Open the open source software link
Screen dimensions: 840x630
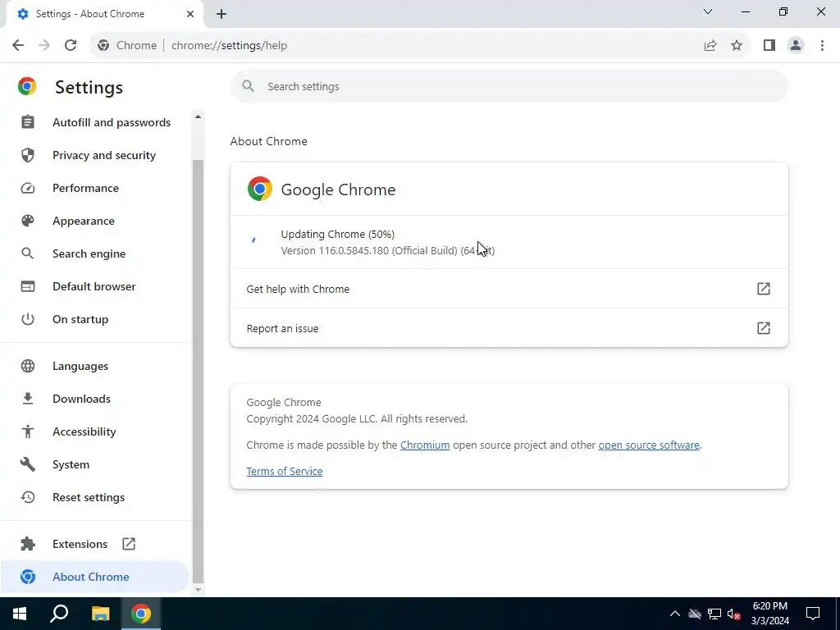[649, 445]
